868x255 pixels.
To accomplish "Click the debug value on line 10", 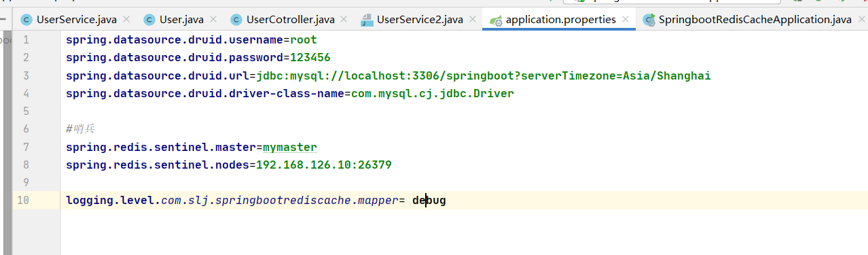I will coord(429,201).
